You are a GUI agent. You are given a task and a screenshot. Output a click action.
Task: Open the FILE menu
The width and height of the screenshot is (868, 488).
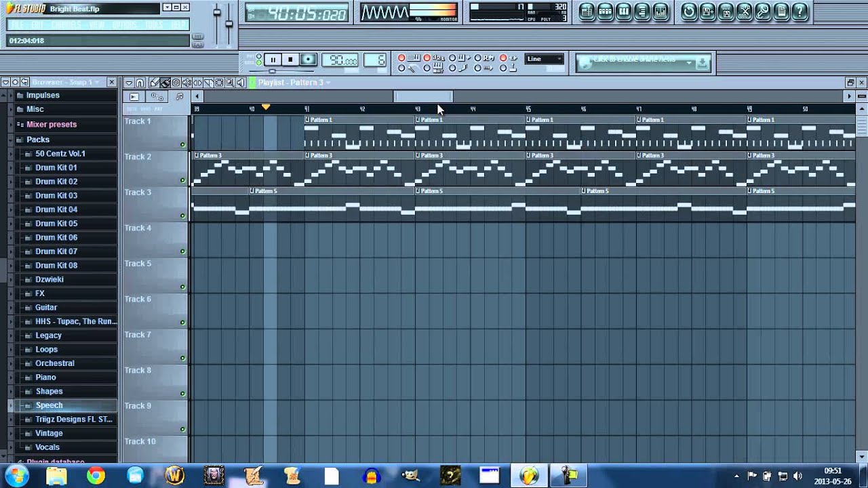(x=18, y=25)
